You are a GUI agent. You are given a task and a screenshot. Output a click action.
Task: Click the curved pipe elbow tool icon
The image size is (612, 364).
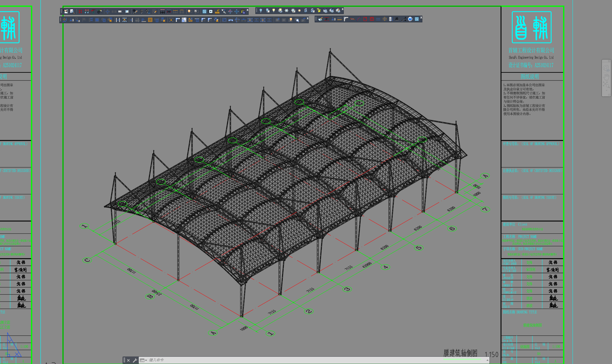coord(346,19)
